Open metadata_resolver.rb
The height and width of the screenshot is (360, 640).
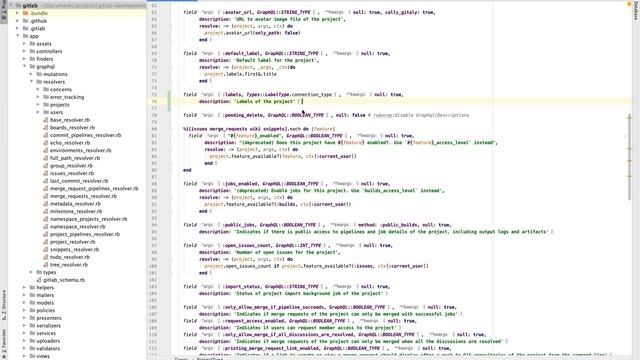point(75,204)
